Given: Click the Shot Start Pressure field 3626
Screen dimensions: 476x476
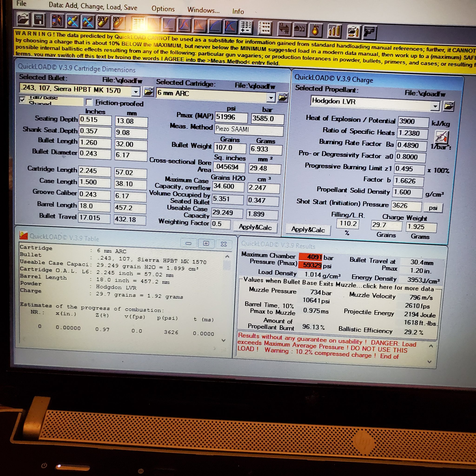Looking at the screenshot, I should 406,206.
